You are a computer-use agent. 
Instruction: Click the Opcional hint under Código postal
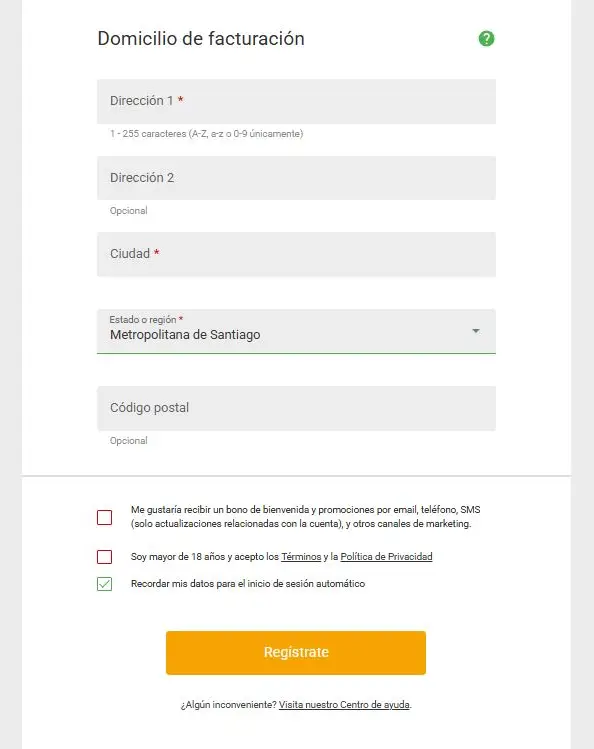128,441
